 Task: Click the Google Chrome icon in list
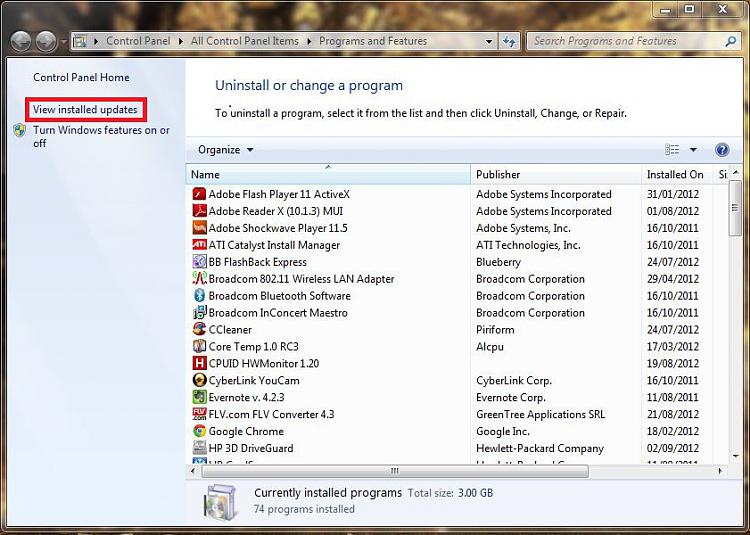point(199,431)
